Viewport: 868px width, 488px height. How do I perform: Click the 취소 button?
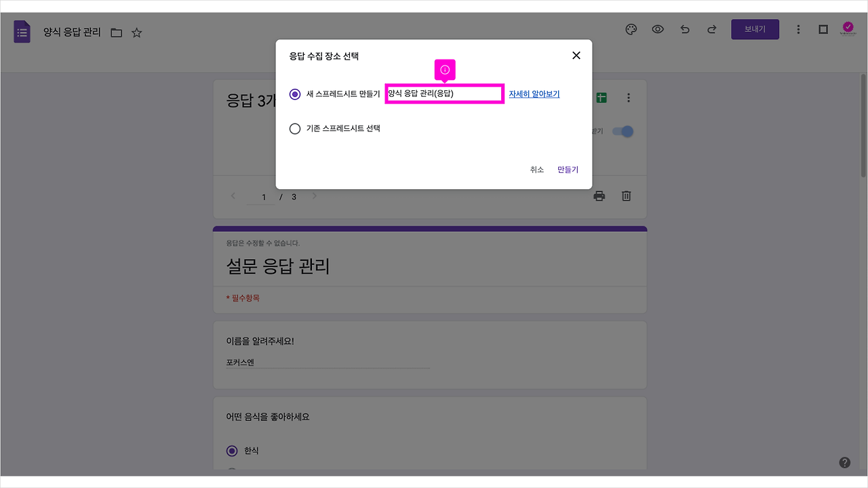(536, 169)
